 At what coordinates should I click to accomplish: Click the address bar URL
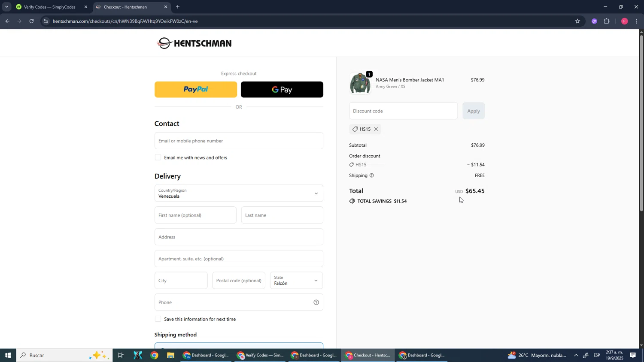pyautogui.click(x=125, y=21)
